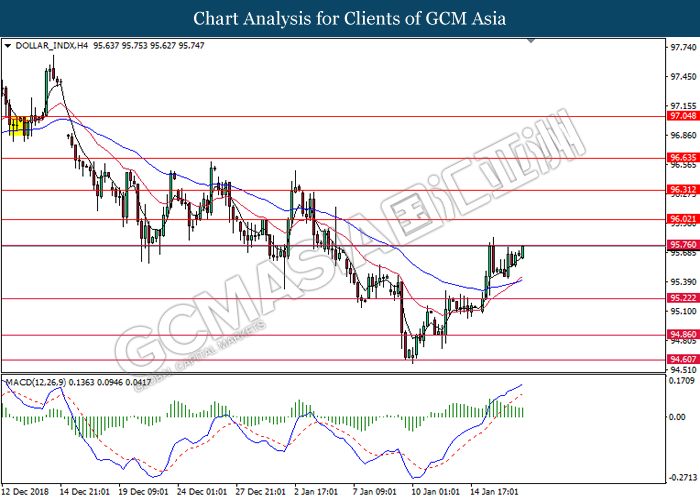Click the 95.222 support price label
The width and height of the screenshot is (700, 500).
[683, 298]
